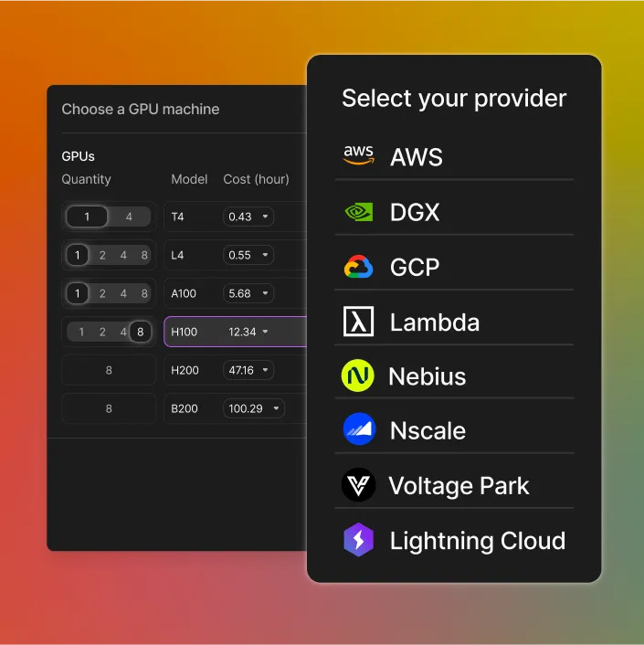The image size is (644, 645).
Task: Open the H200 cost dropdown 47.16
Action: 248,370
